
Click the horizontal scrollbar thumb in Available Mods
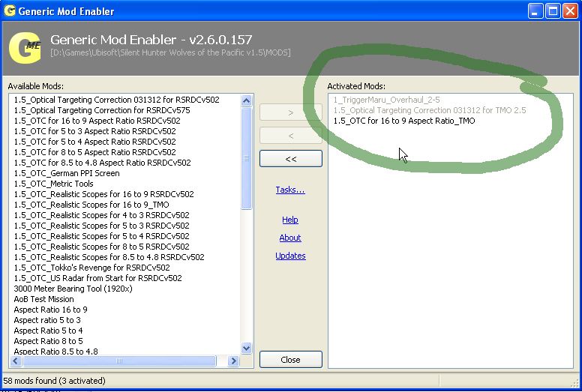click(119, 361)
